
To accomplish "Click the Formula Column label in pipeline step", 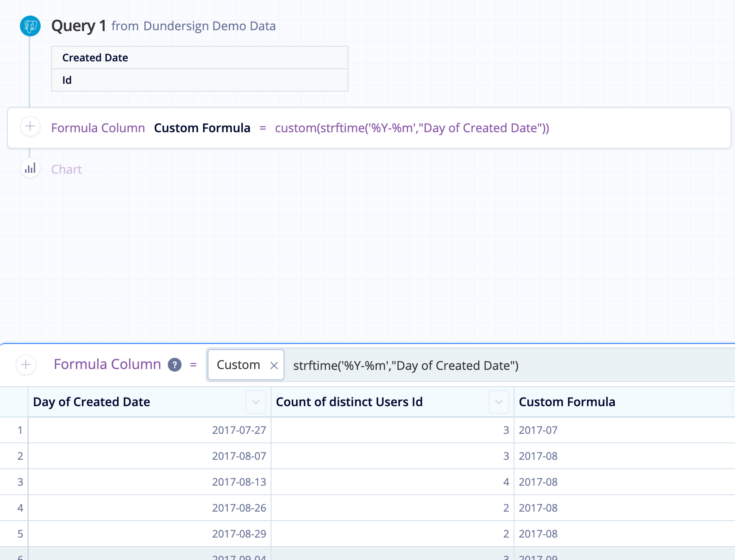I will coord(98,128).
